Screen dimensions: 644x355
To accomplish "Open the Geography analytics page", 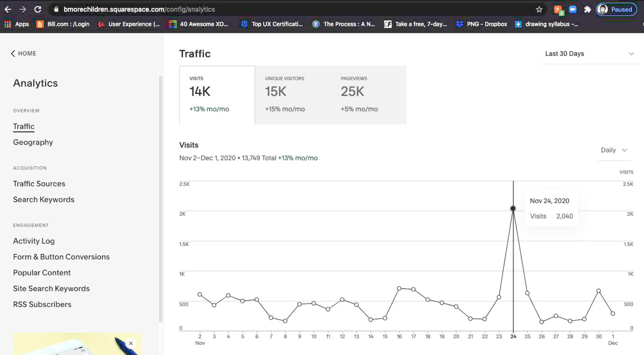I will click(x=33, y=142).
